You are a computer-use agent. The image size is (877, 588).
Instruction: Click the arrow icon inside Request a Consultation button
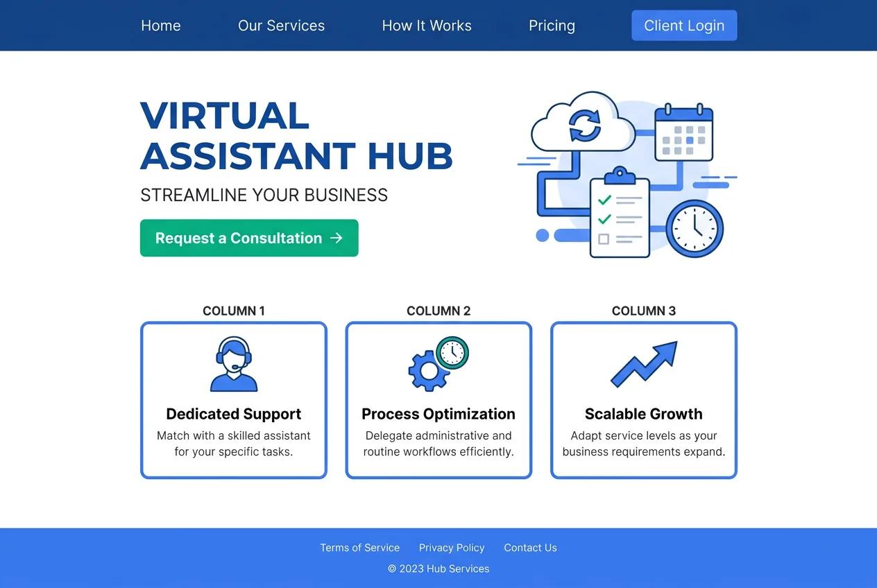click(x=336, y=238)
